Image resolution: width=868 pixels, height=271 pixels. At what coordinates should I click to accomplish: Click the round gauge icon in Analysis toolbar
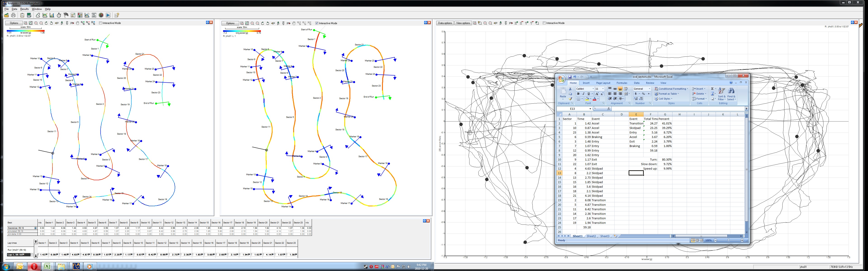point(101,15)
